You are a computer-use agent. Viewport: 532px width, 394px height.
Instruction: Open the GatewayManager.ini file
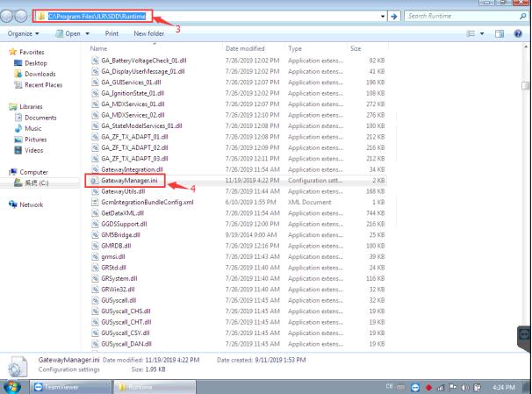point(128,180)
